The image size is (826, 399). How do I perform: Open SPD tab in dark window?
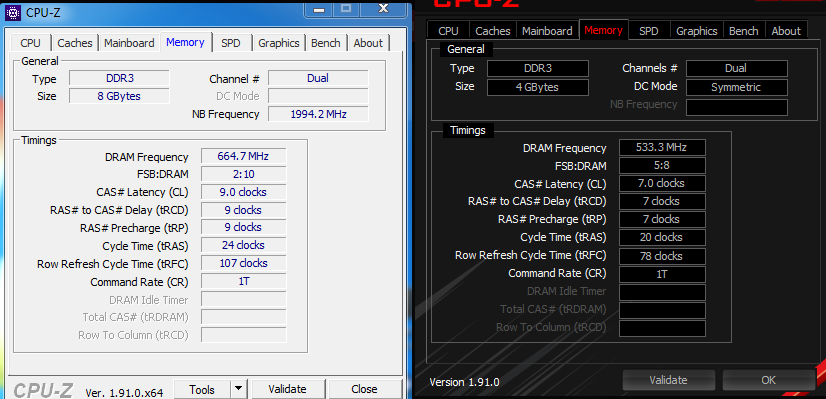click(649, 31)
